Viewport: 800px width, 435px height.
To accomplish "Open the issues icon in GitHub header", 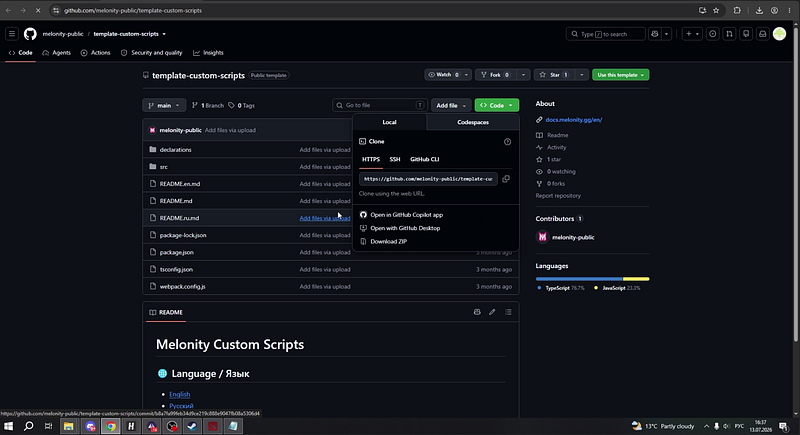I will click(713, 34).
